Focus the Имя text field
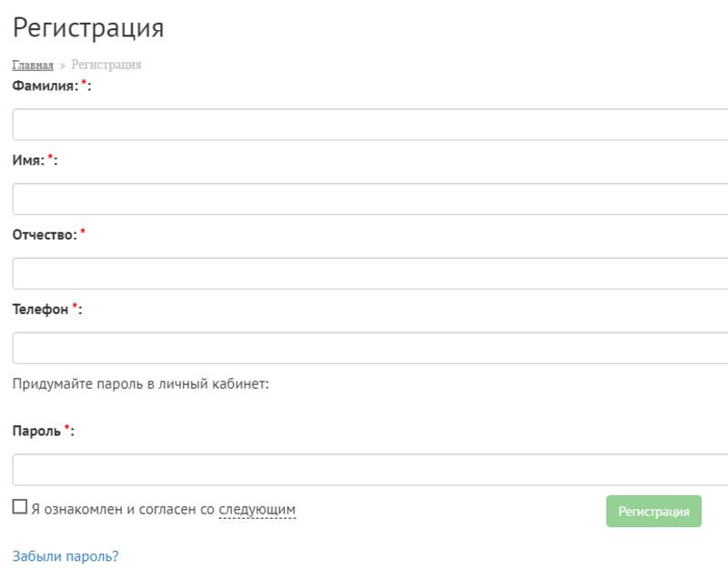Image resolution: width=728 pixels, height=580 pixels. [x=369, y=199]
